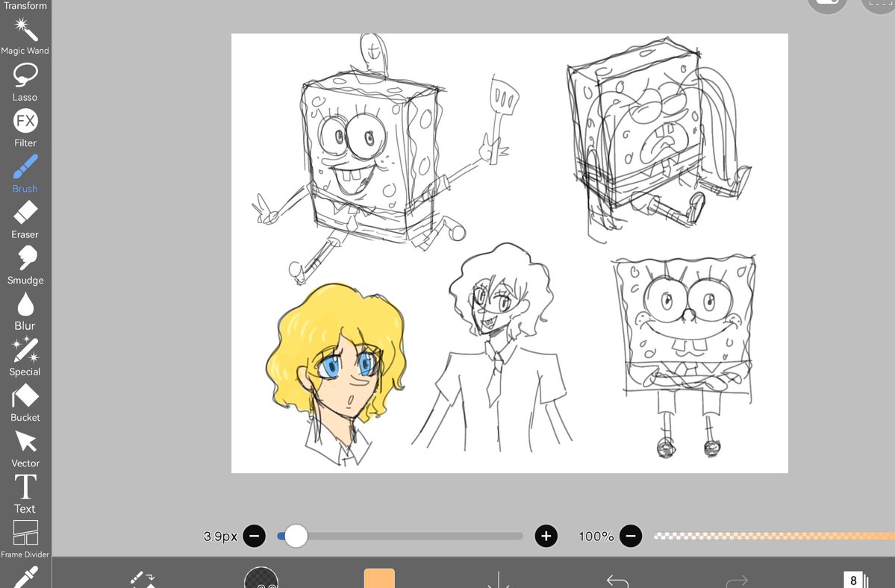Tap the 100% opacity value

click(596, 536)
